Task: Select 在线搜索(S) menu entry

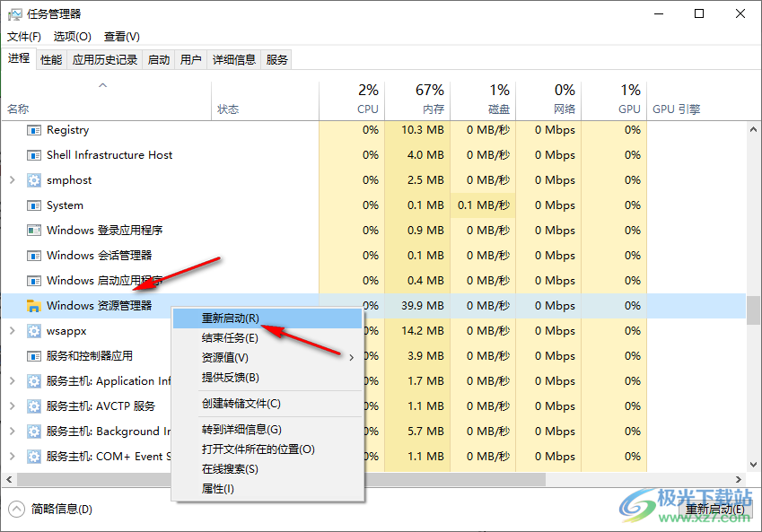Action: point(267,469)
